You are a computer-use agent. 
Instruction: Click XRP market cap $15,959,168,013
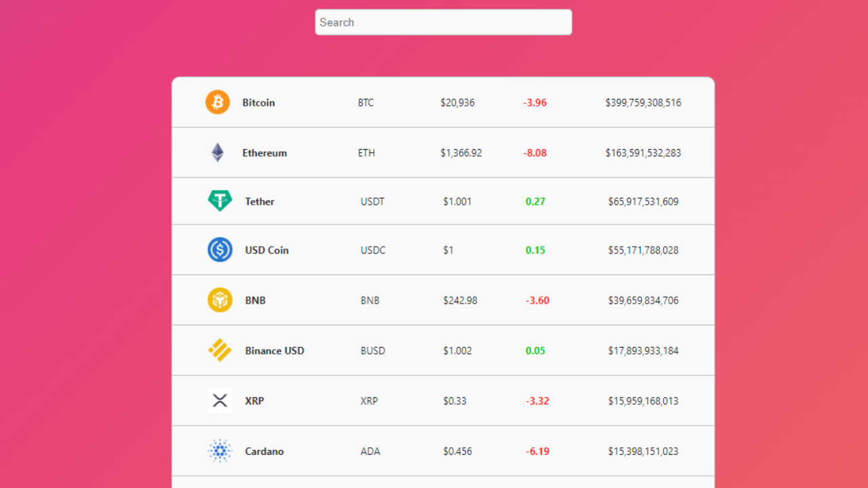tap(644, 401)
